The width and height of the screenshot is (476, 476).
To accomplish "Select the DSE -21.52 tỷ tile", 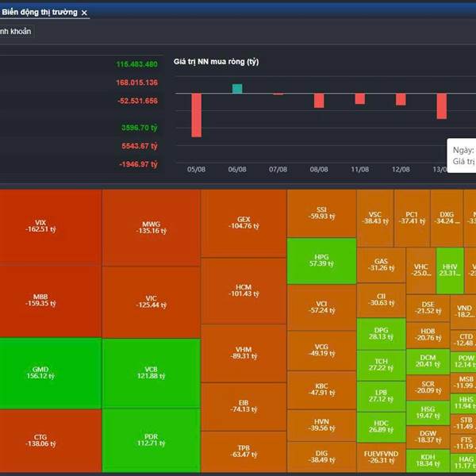I will 428,308.
